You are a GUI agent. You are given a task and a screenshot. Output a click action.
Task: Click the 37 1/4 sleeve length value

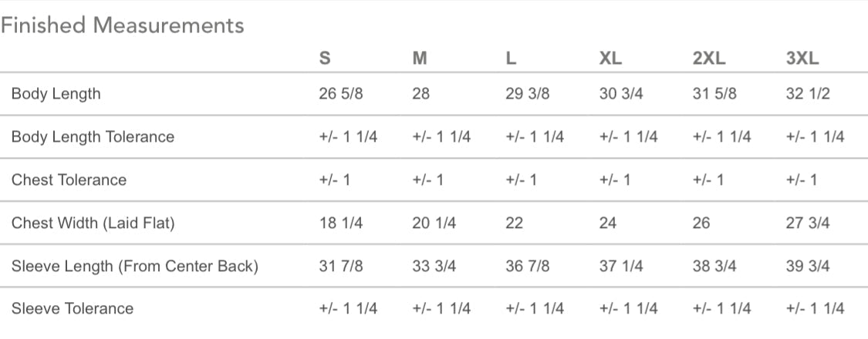621,266
